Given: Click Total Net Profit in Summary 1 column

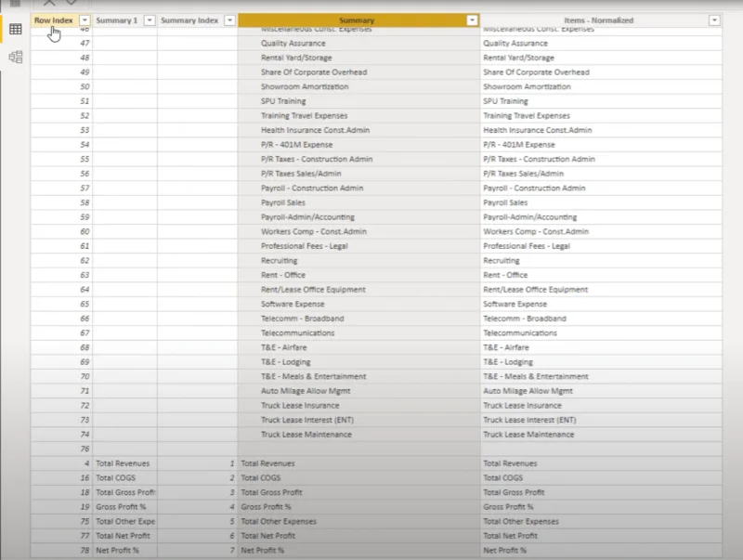Looking at the screenshot, I should (x=123, y=536).
